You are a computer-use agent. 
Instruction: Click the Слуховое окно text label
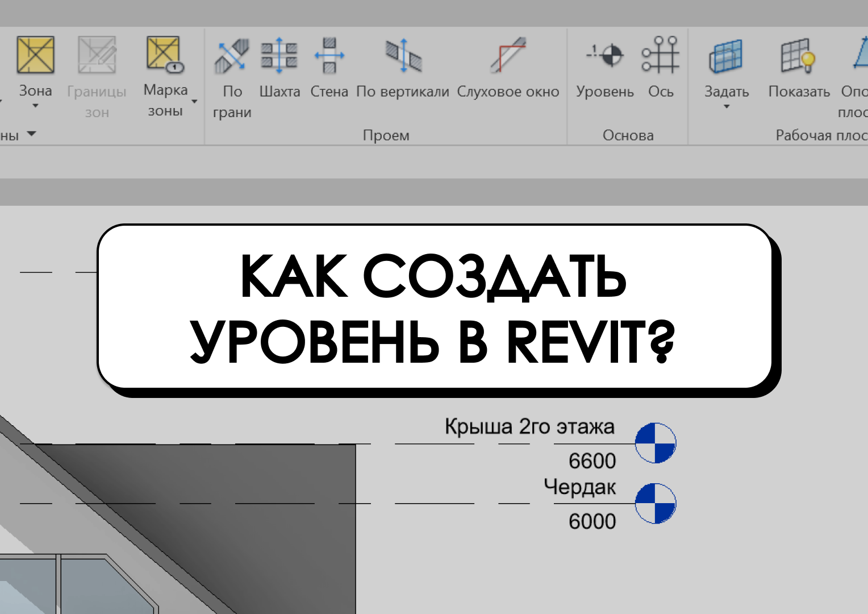click(x=508, y=92)
